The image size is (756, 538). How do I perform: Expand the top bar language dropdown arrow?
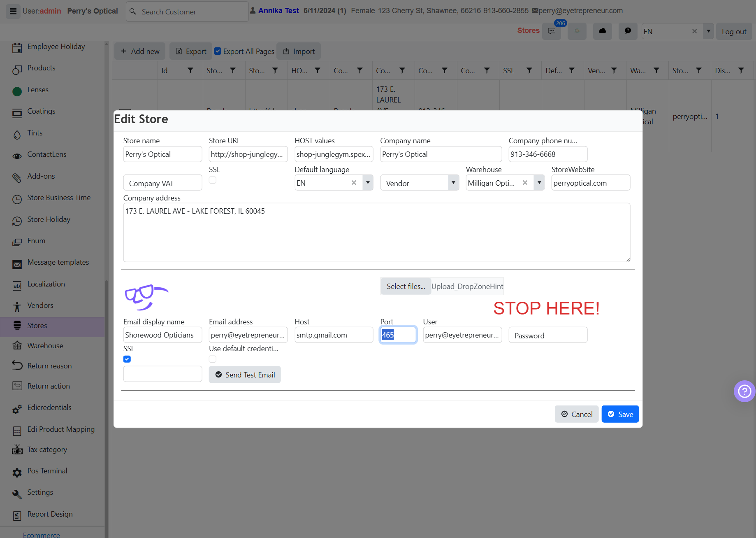coord(708,31)
